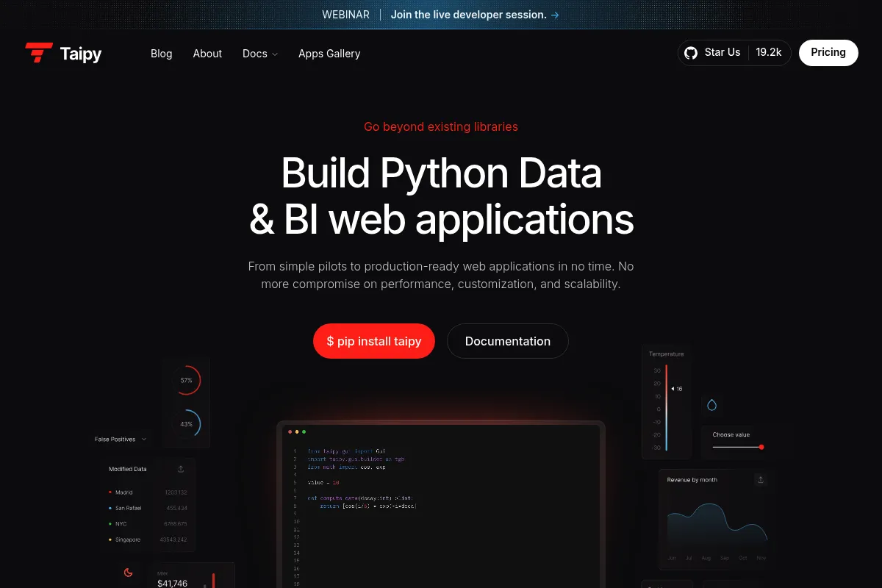Click the Choose value slider handle
The width and height of the screenshot is (882, 588).
click(x=761, y=447)
